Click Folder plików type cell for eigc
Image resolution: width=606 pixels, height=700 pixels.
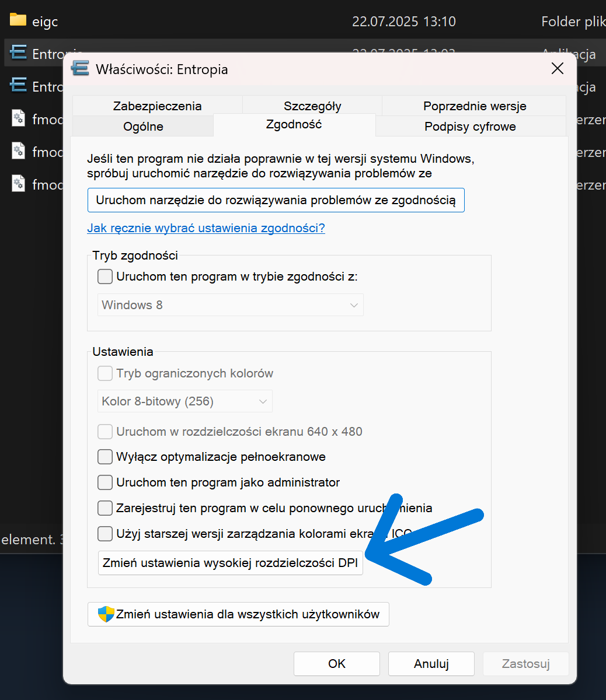click(x=573, y=22)
